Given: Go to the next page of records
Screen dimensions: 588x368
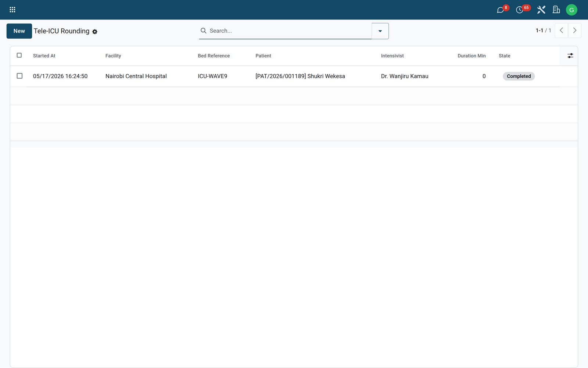Looking at the screenshot, I should (575, 31).
